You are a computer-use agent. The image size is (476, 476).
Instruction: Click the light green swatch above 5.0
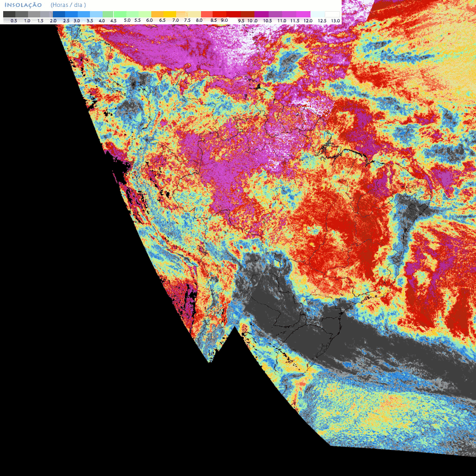click(120, 14)
